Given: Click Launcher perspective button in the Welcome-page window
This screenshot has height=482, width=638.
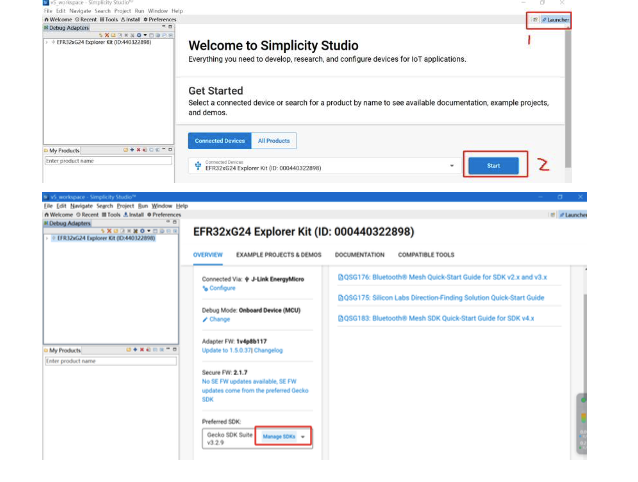Looking at the screenshot, I should 555,20.
